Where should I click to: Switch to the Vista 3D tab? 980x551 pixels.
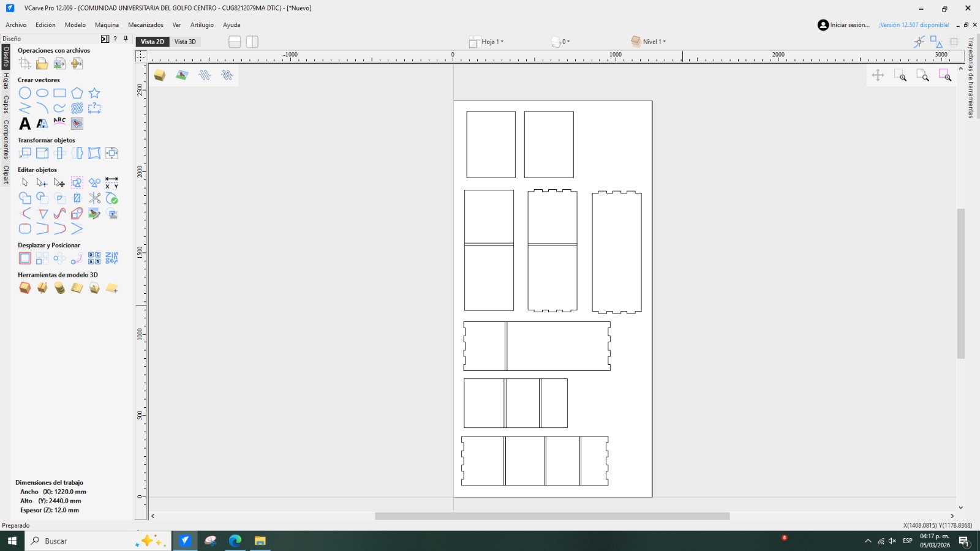(x=186, y=42)
